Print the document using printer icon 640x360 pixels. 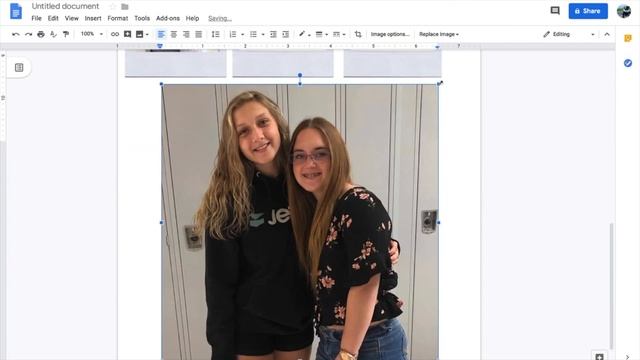click(x=41, y=34)
